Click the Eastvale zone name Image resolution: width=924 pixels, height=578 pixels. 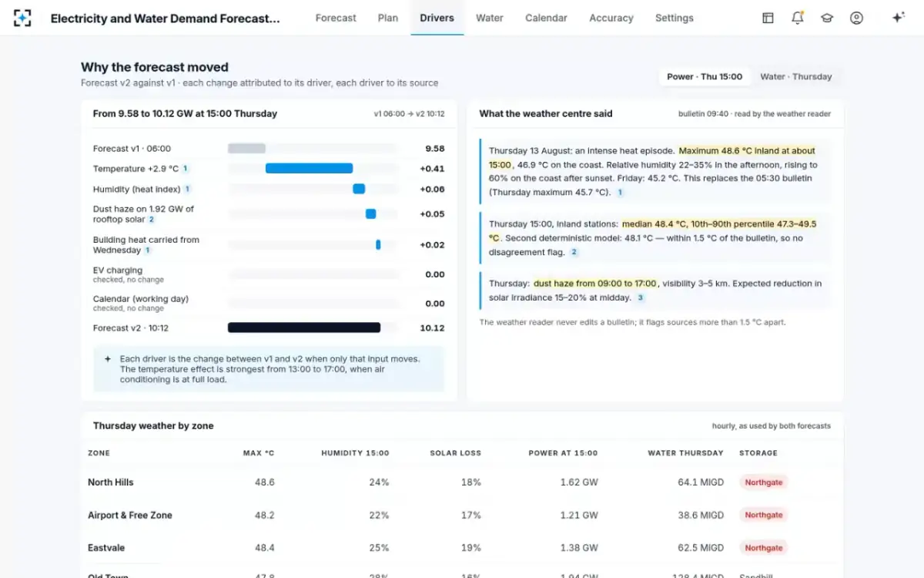pos(106,548)
